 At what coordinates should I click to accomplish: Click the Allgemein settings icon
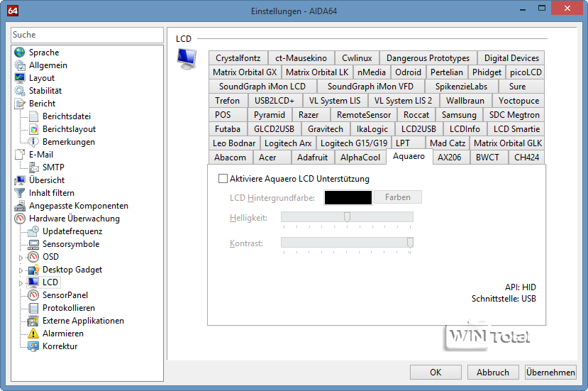19,65
